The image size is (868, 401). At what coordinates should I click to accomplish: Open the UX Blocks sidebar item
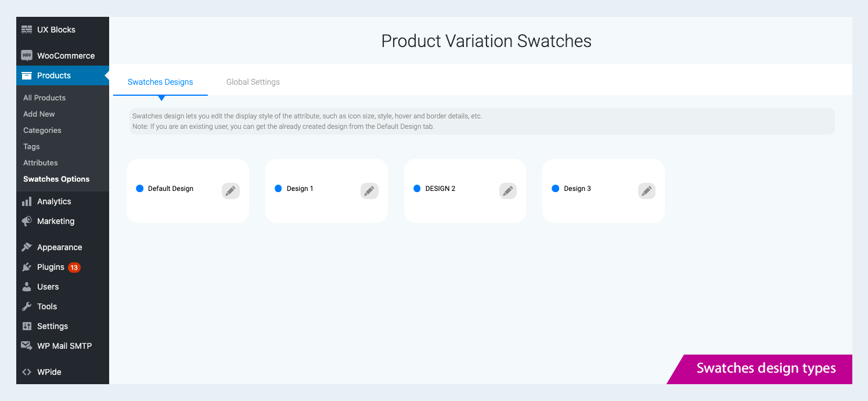click(x=56, y=30)
